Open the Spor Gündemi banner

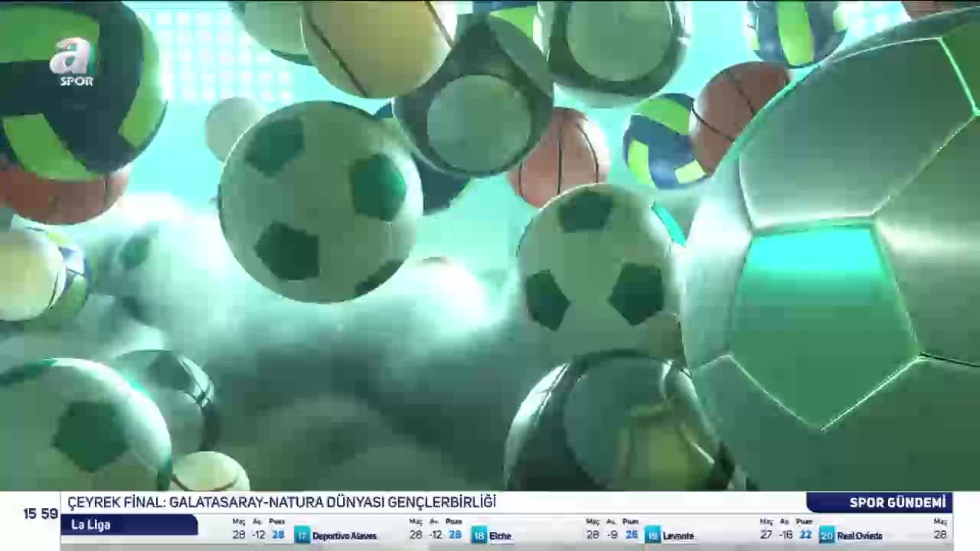[x=879, y=503]
